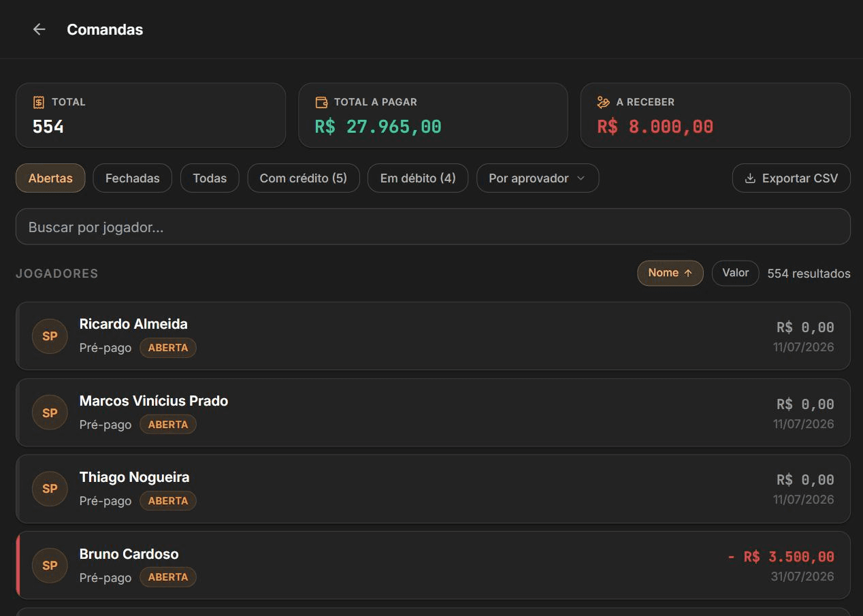
Task: Focus the Buscar por jogador search field
Action: (433, 227)
